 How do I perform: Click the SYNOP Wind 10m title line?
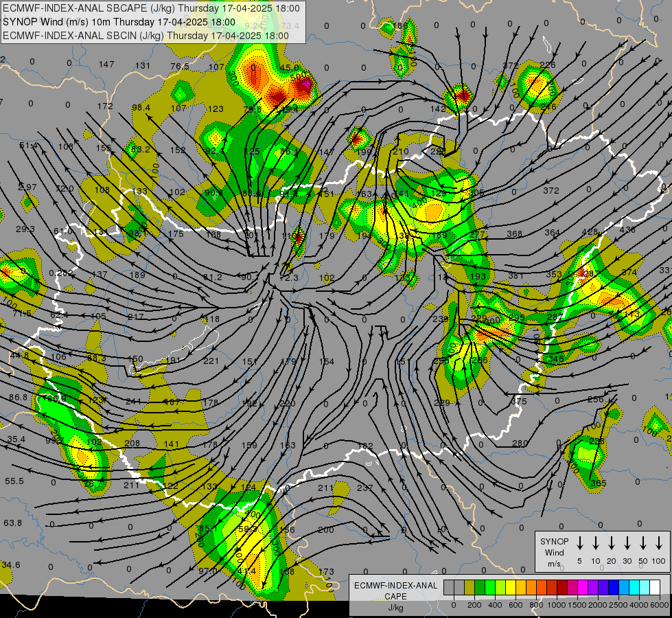(x=119, y=22)
